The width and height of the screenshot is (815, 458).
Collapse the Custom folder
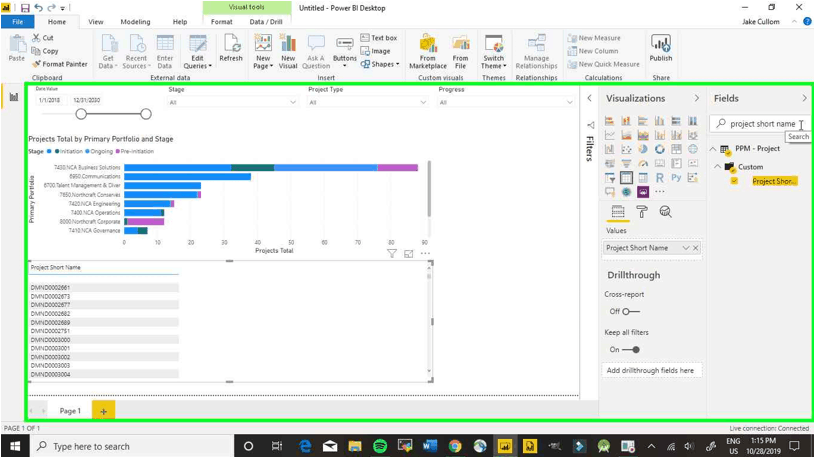coord(718,167)
